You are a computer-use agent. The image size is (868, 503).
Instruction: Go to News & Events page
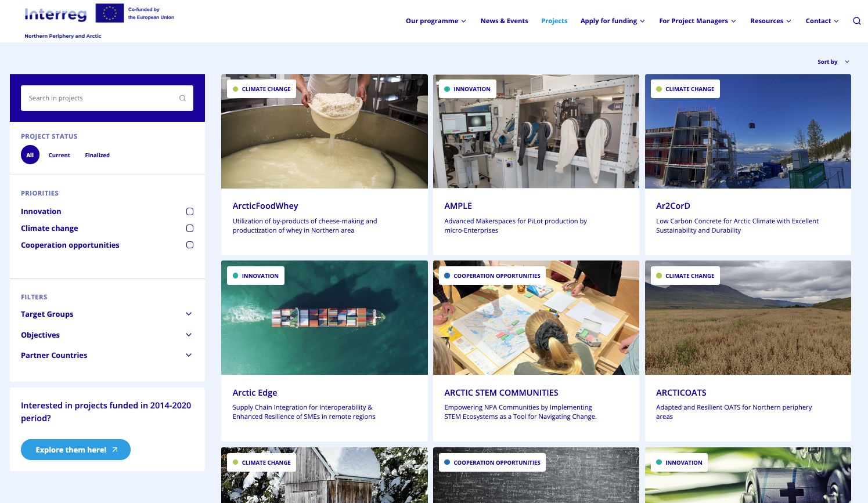tap(504, 21)
